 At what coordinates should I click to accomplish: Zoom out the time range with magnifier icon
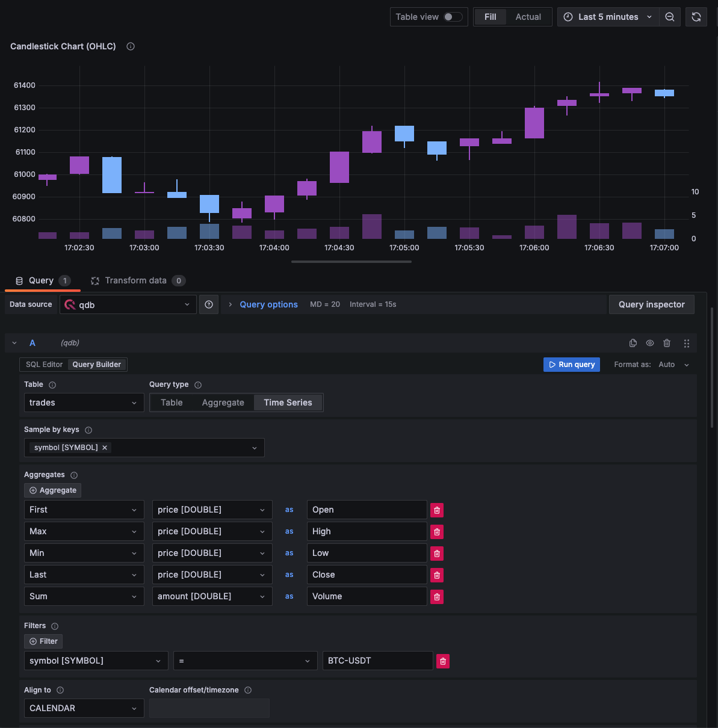pyautogui.click(x=670, y=17)
